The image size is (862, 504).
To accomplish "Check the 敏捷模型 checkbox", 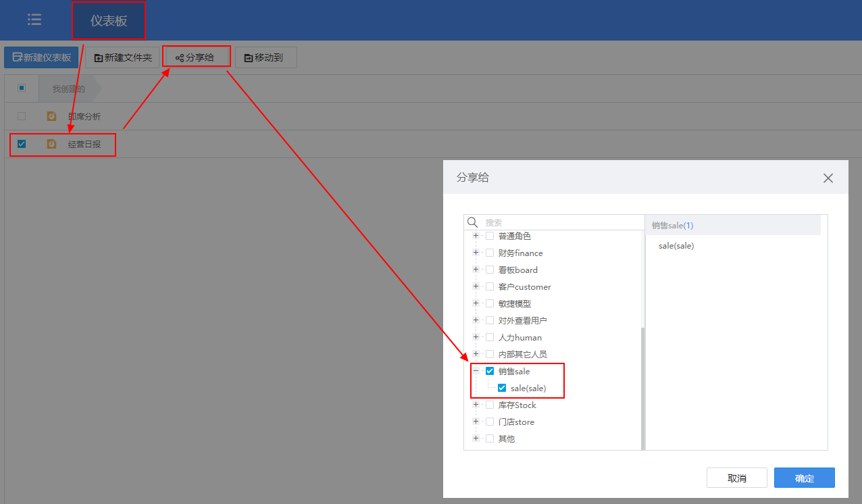I will 490,303.
